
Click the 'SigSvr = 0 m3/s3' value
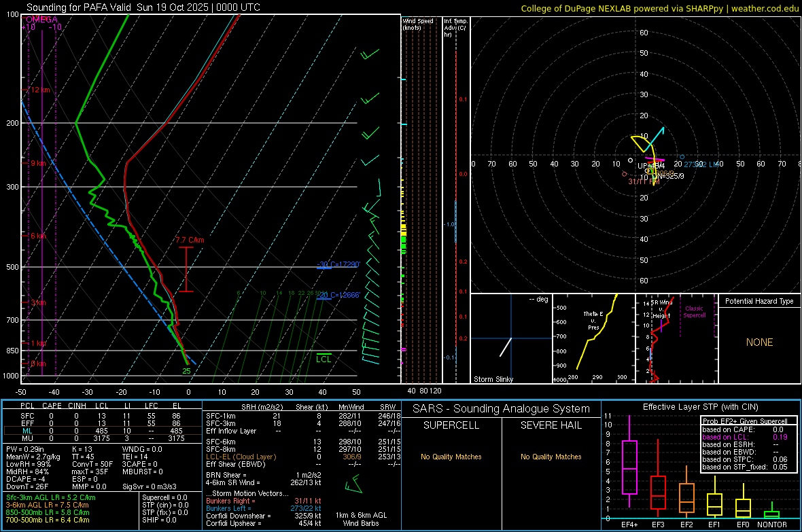(150, 487)
